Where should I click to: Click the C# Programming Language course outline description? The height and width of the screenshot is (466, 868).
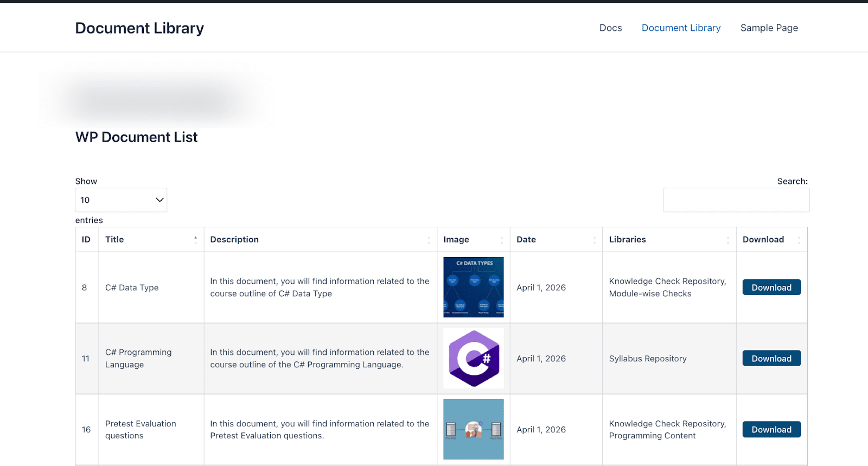click(x=320, y=359)
